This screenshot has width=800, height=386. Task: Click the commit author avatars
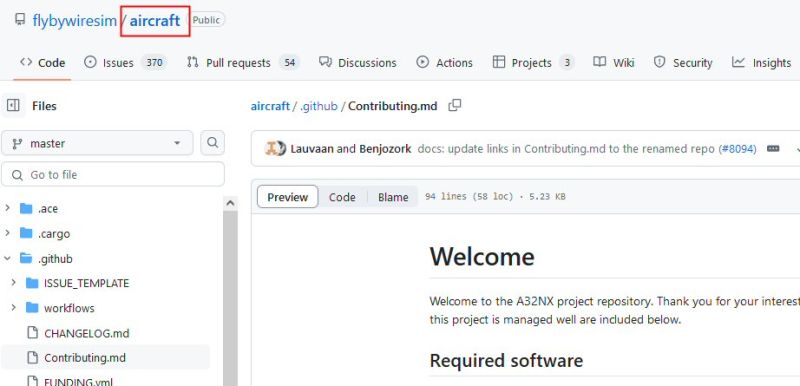(275, 148)
